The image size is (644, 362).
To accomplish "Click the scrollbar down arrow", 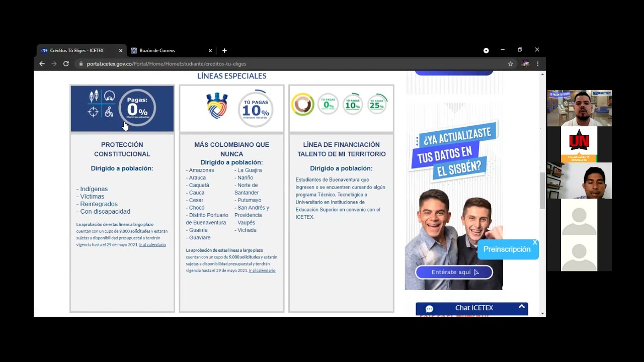I will [542, 313].
